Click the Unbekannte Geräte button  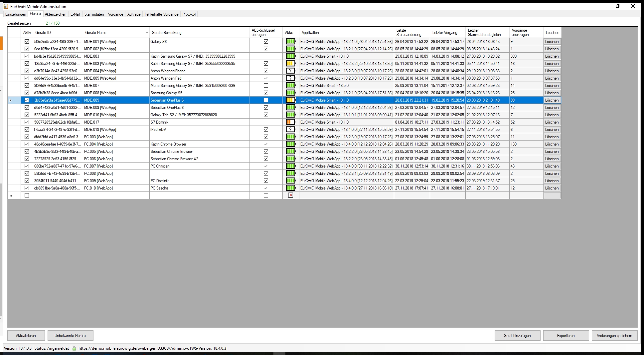coord(70,336)
